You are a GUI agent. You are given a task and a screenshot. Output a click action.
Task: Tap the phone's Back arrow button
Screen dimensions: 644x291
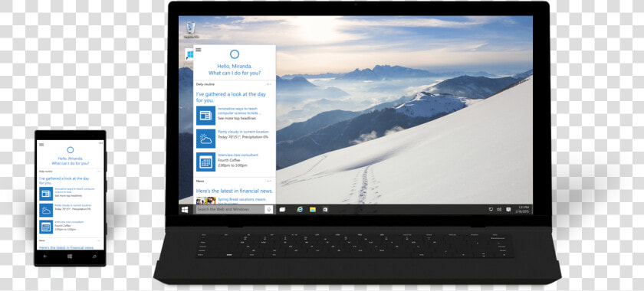(45, 256)
